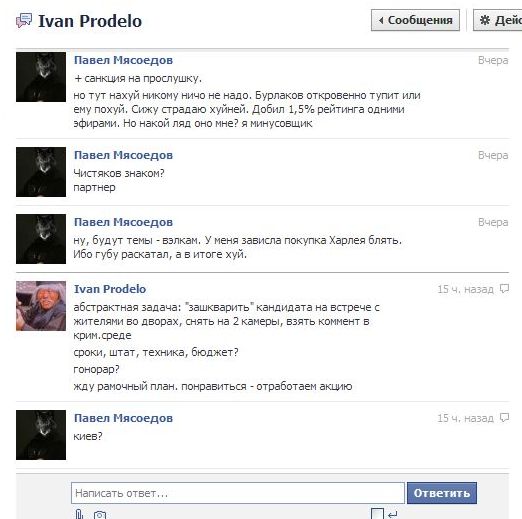Go back to Сообщения list
The image size is (522, 519).
pos(415,20)
